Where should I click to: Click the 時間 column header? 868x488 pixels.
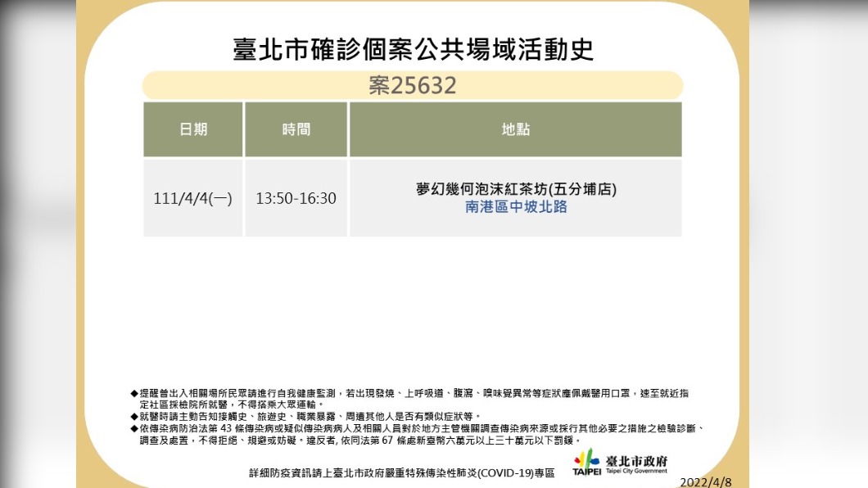[296, 129]
